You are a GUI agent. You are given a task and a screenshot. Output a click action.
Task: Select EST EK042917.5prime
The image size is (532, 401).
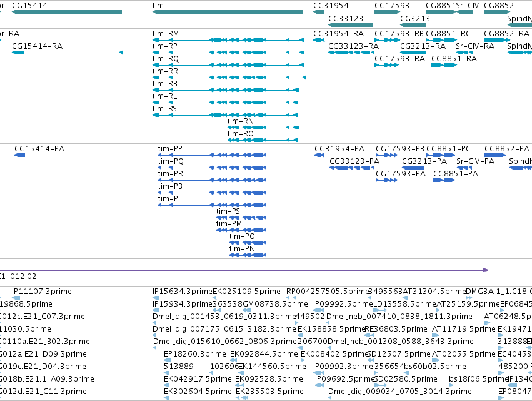[166, 385]
